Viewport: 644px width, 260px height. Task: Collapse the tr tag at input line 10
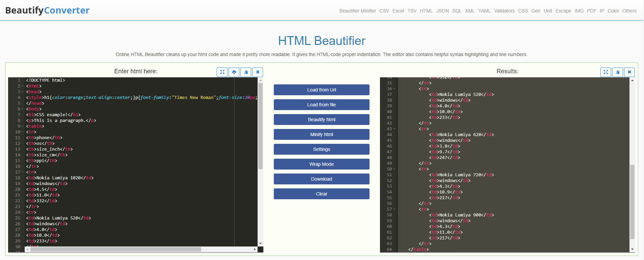click(x=23, y=132)
